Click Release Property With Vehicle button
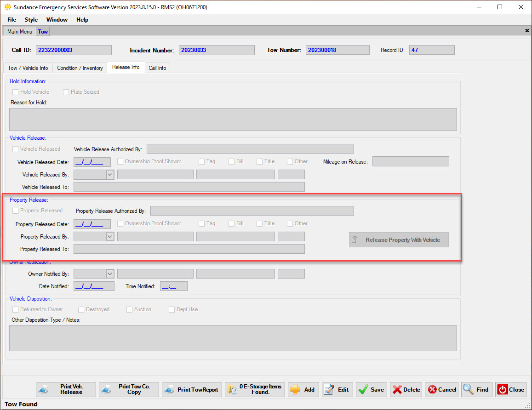Viewport: 532px width, 410px height. tap(399, 239)
